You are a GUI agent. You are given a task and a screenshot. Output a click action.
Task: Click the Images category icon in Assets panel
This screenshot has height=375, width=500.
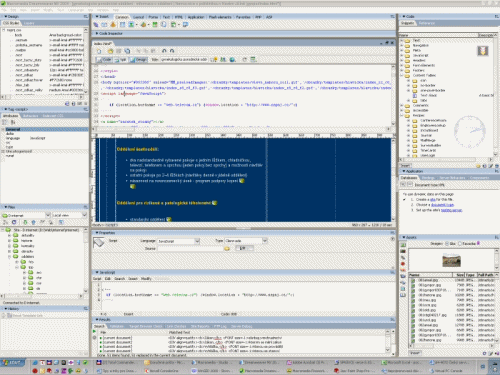click(x=403, y=245)
